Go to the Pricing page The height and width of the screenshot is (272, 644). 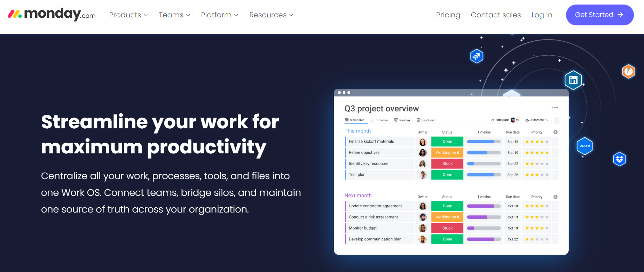(x=448, y=15)
